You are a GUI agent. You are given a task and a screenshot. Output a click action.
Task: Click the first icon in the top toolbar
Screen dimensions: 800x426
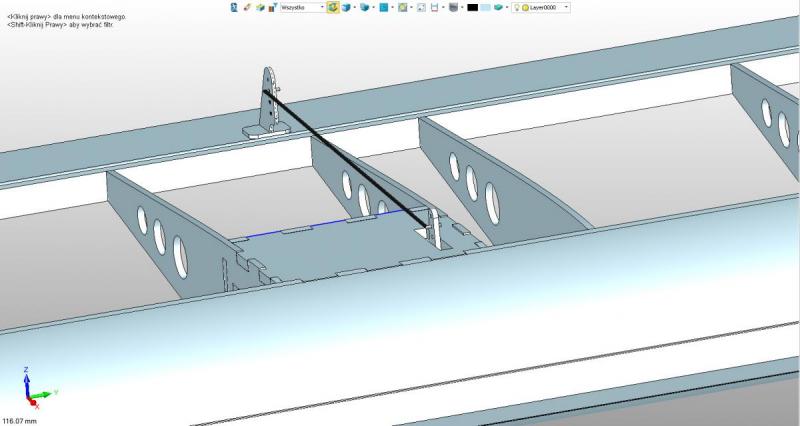[234, 7]
